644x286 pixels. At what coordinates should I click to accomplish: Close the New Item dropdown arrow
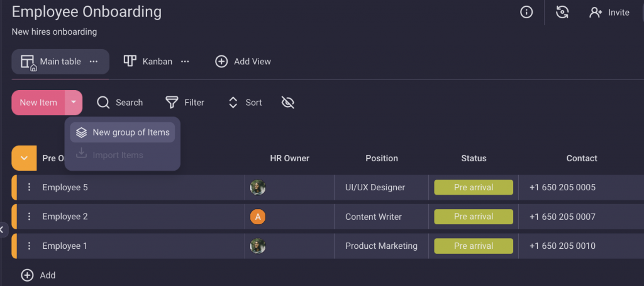[74, 102]
